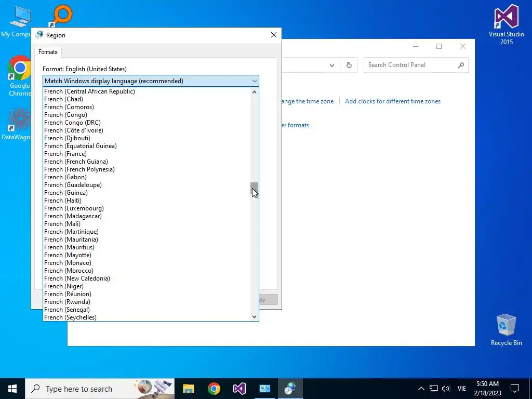Select French (Central African Republic)

pos(147,91)
